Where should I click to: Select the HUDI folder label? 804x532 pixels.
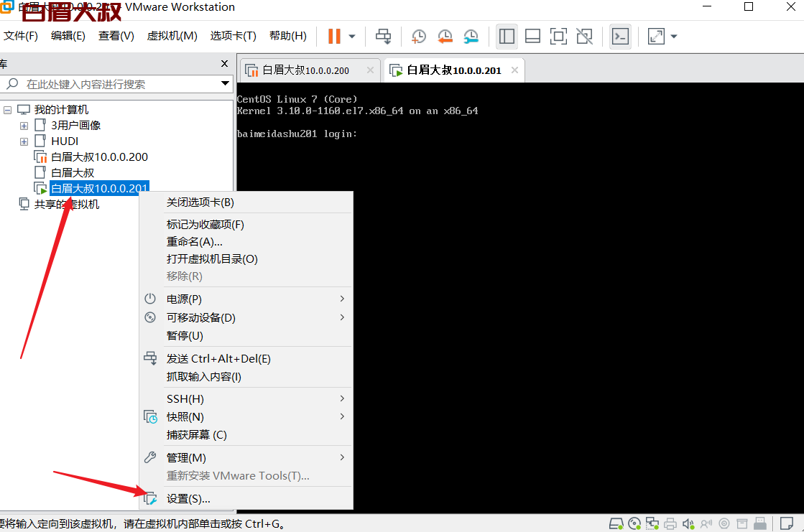tap(65, 141)
